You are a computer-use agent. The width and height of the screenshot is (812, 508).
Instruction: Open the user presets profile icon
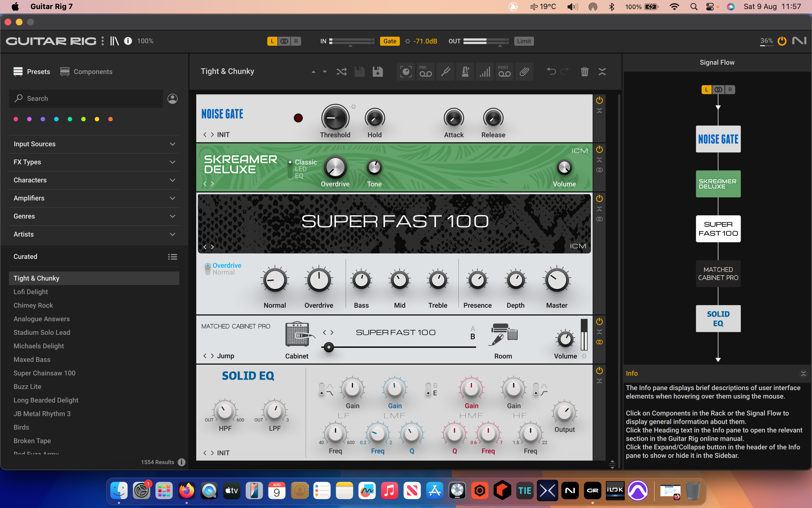pyautogui.click(x=173, y=98)
